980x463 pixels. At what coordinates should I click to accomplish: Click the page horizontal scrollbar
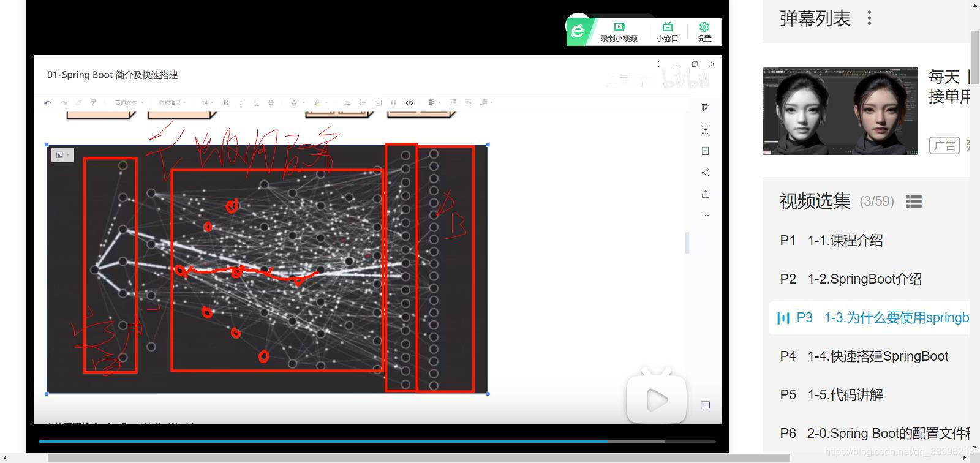419,457
